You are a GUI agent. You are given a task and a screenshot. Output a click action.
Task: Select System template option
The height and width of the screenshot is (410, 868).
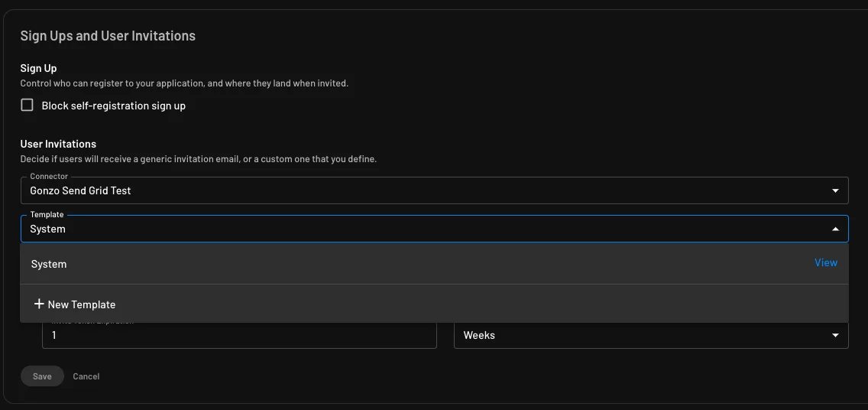435,264
